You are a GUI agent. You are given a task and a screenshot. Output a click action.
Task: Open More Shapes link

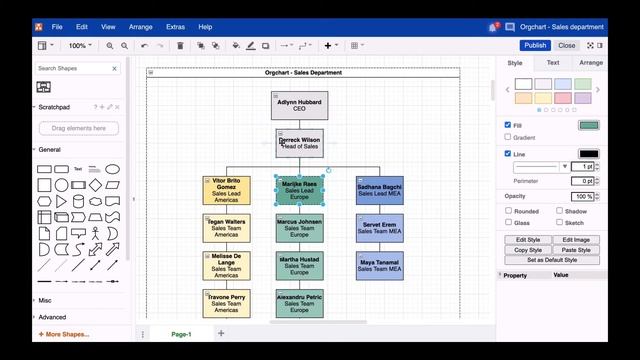(x=64, y=334)
